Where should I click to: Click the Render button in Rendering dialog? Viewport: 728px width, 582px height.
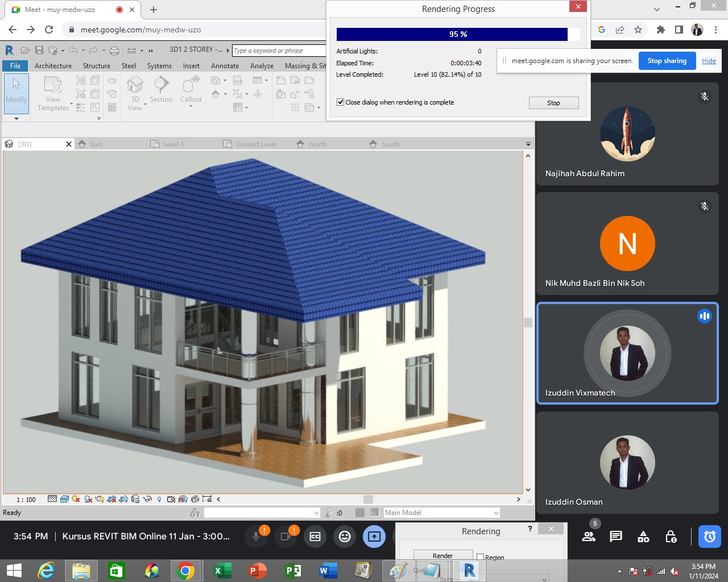point(442,556)
